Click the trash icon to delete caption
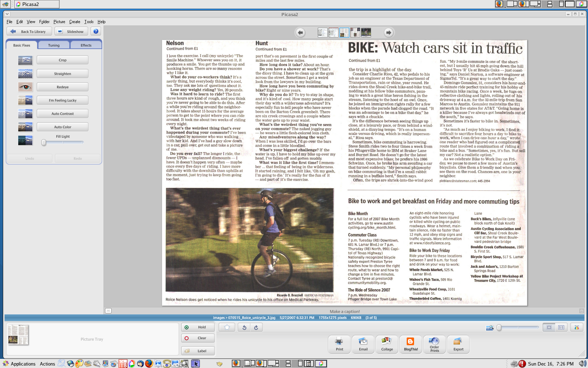This screenshot has width=588, height=368. pyautogui.click(x=581, y=311)
